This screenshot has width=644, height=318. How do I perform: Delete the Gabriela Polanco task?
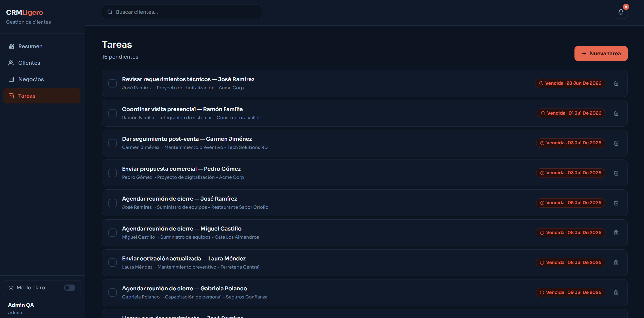[x=616, y=293]
